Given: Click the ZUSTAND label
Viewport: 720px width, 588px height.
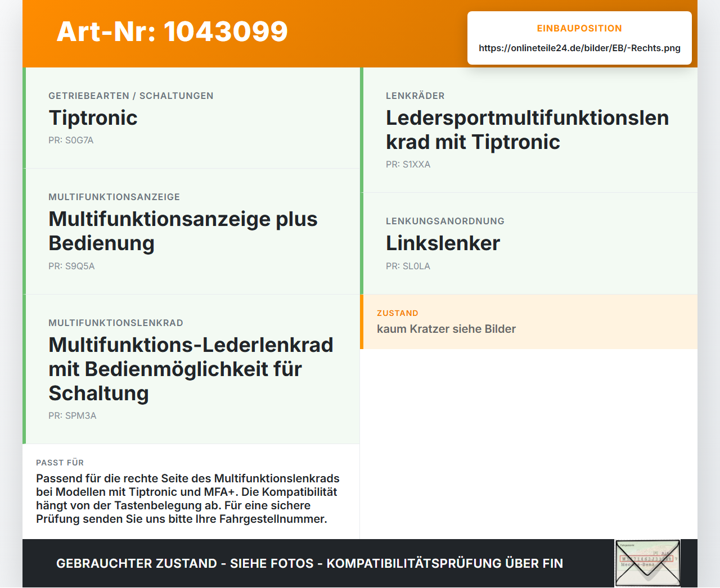Looking at the screenshot, I should click(398, 313).
